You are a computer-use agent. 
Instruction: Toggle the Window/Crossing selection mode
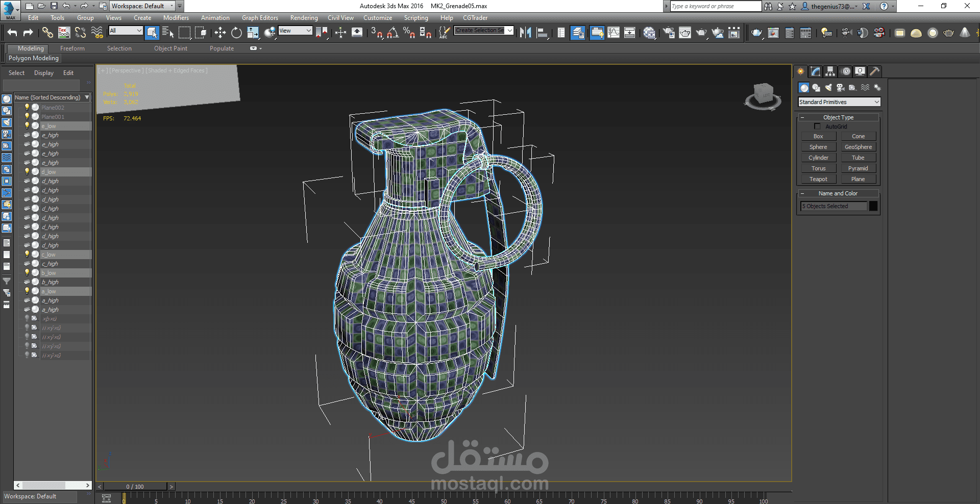201,33
